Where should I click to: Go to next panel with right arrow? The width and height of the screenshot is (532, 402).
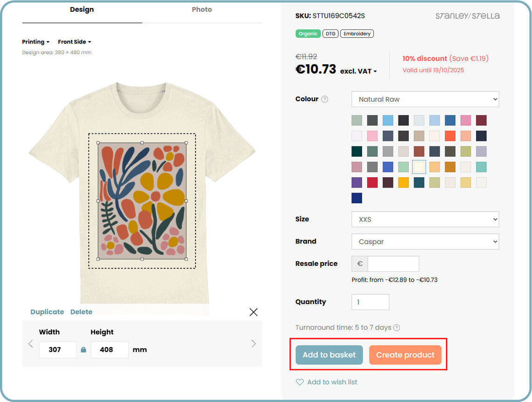[253, 344]
